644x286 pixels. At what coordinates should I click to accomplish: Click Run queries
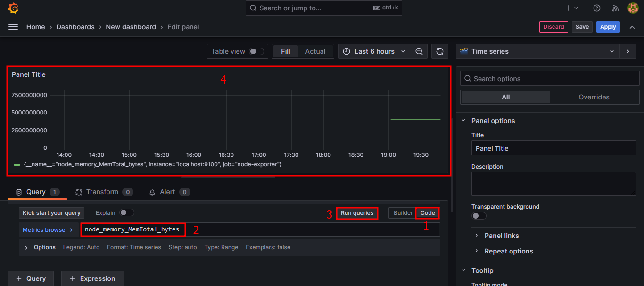(357, 213)
